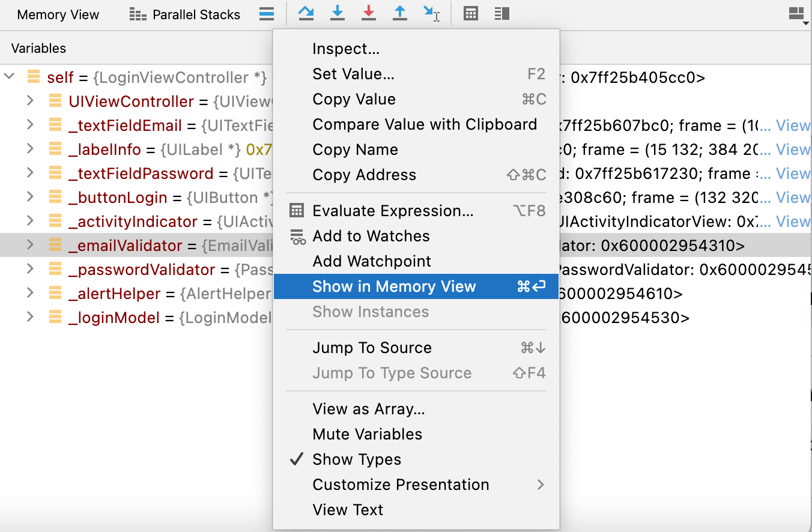Expand the _alertHelper variable
The width and height of the screenshot is (812, 532).
pos(30,293)
